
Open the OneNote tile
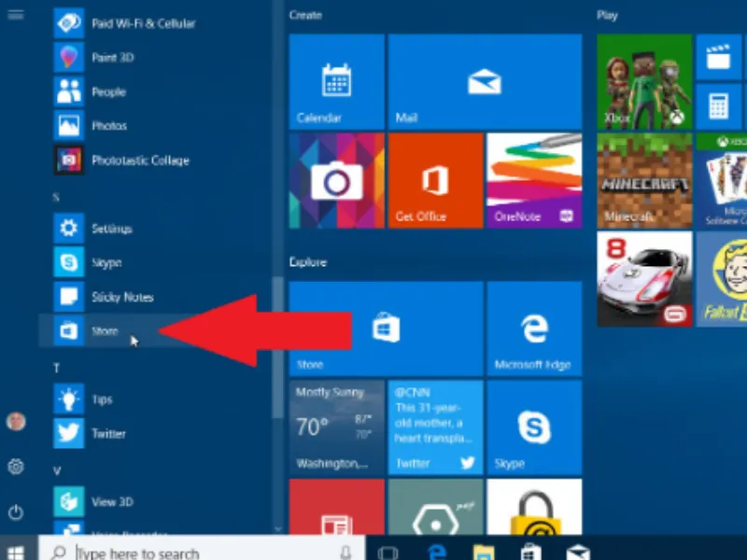pos(534,181)
